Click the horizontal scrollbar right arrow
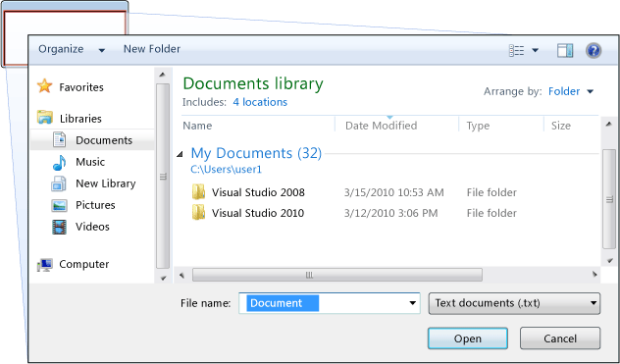This screenshot has width=620, height=364. (594, 274)
